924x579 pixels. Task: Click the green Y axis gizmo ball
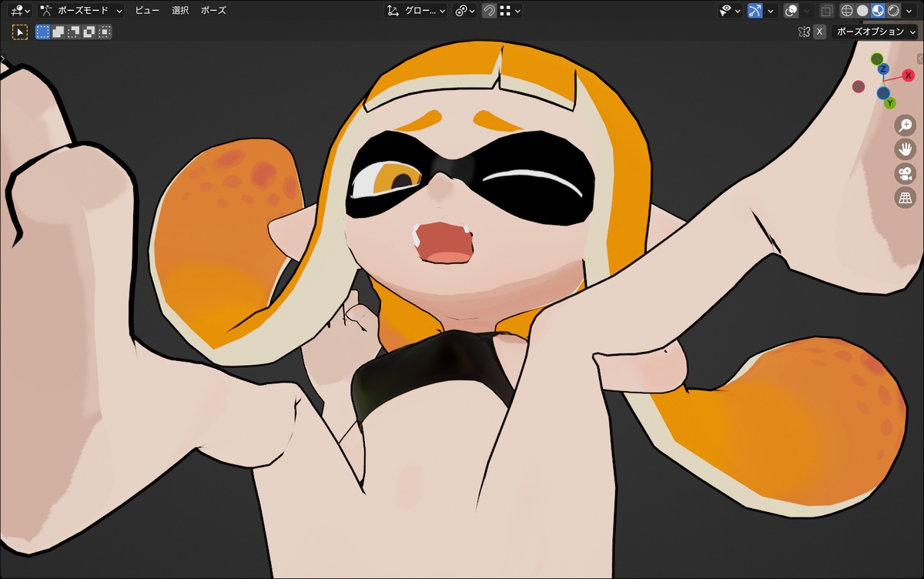point(889,102)
